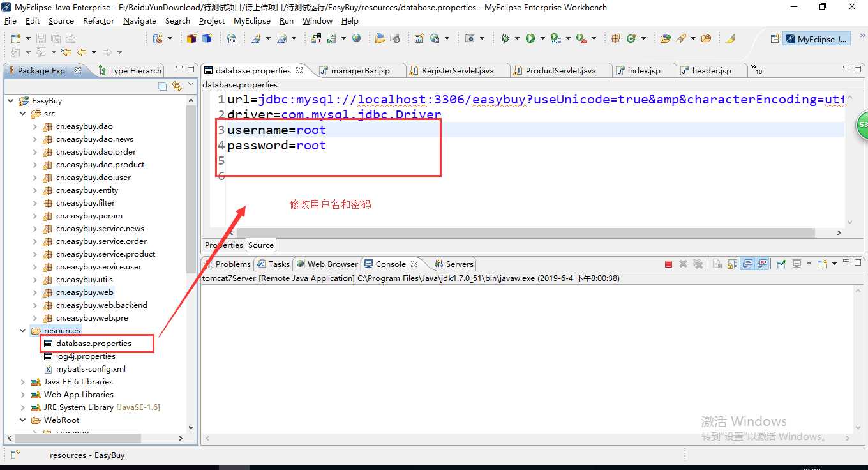Toggle Show Console on standard error change
Viewport: 868px width, 470px height.
[x=762, y=264]
